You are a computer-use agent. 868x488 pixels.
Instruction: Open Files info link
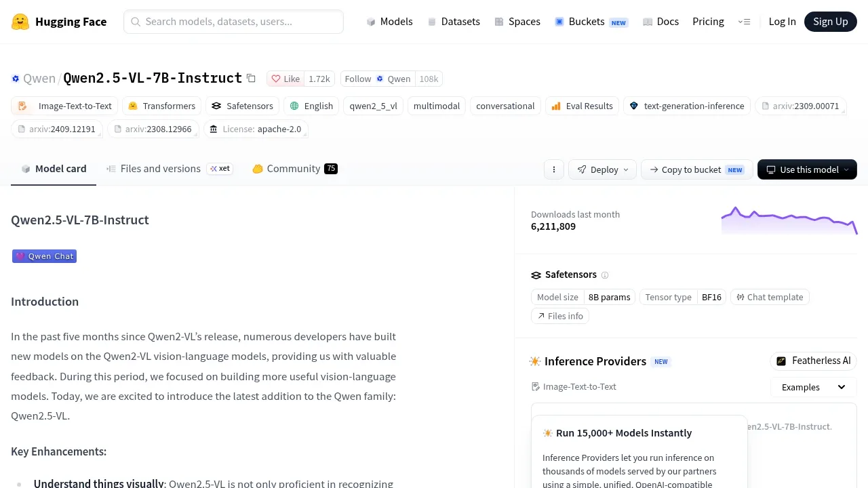coord(560,316)
